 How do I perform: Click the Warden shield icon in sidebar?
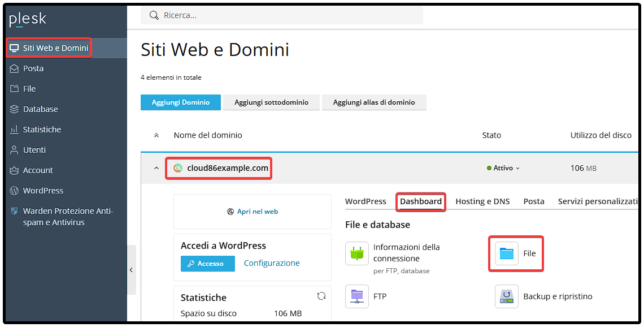coord(14,211)
